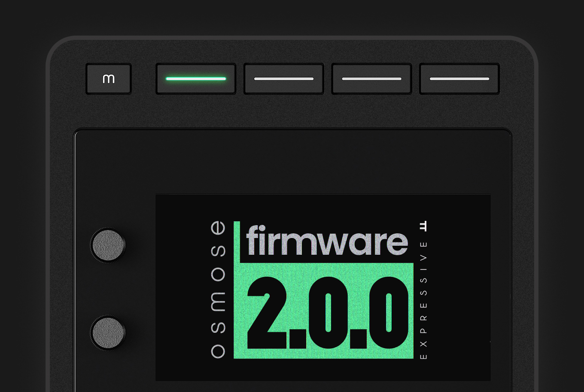Image resolution: width=584 pixels, height=392 pixels.
Task: Click the "2.0.0" version number
Action: [327, 313]
